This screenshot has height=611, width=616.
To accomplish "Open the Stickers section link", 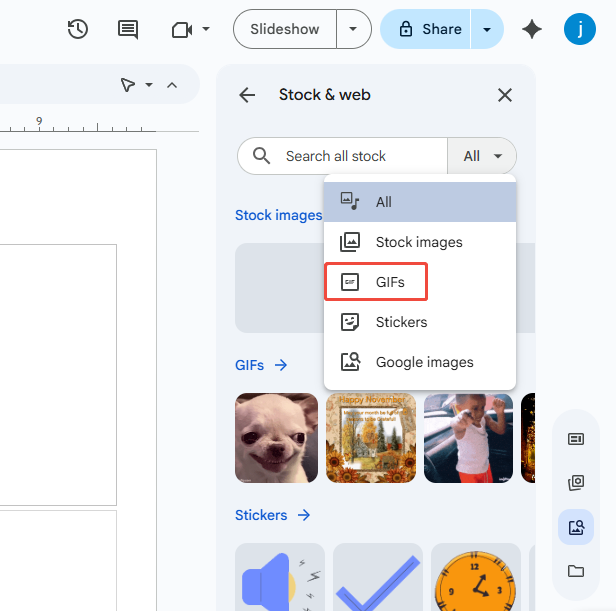I will coord(261,515).
